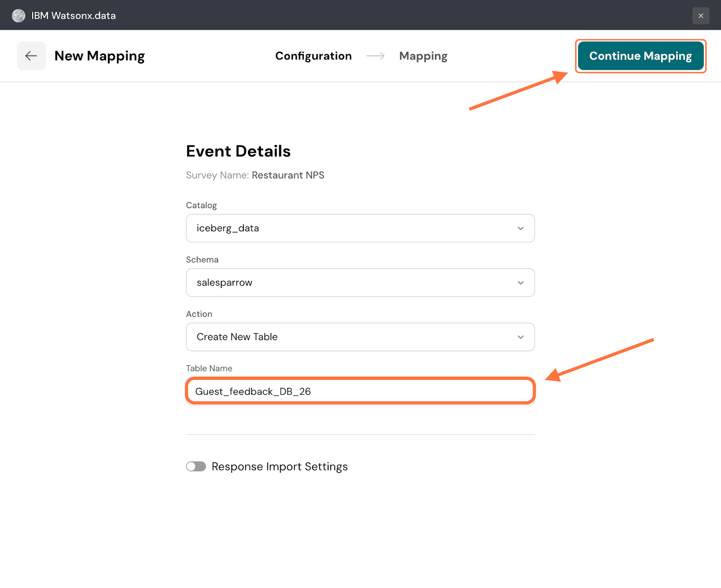Click the New Mapping page title

point(100,56)
